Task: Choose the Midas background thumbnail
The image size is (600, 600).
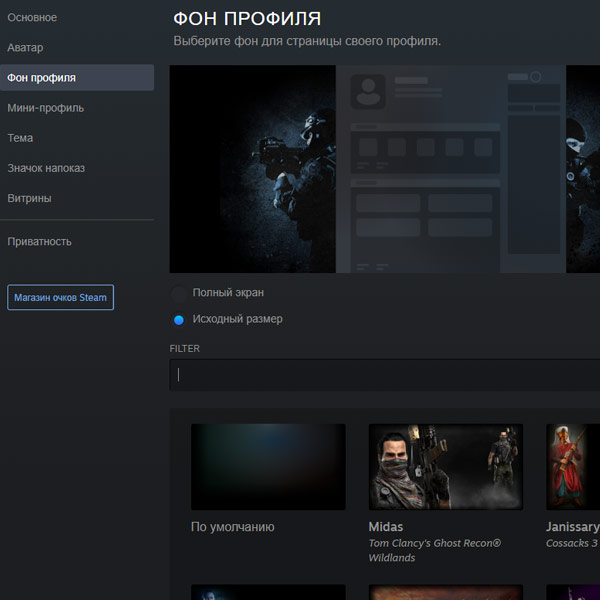Action: click(446, 466)
